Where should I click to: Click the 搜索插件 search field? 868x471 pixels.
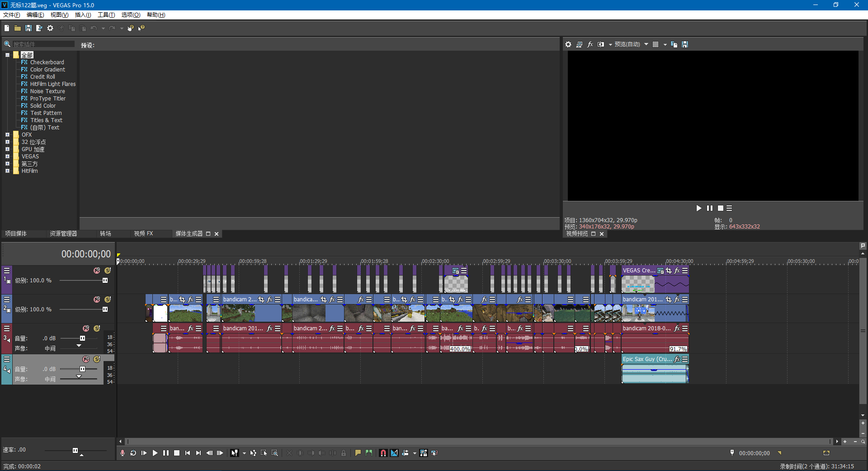[x=43, y=44]
